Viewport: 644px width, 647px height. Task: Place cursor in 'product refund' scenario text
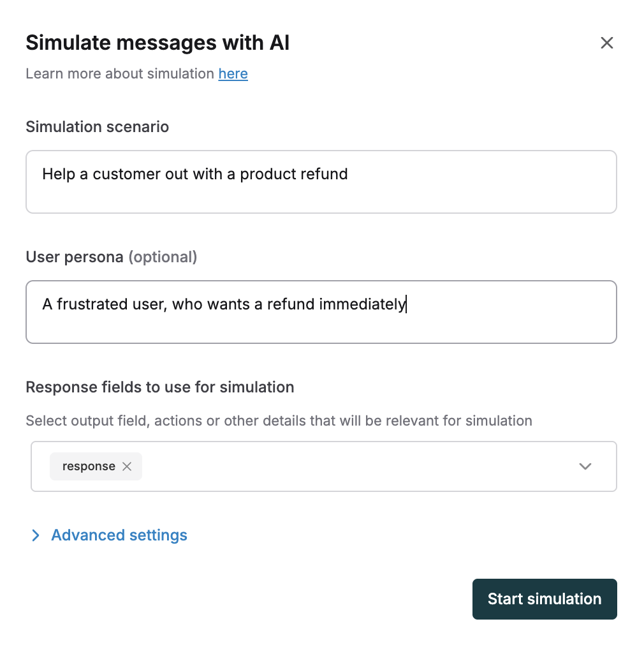(x=293, y=174)
